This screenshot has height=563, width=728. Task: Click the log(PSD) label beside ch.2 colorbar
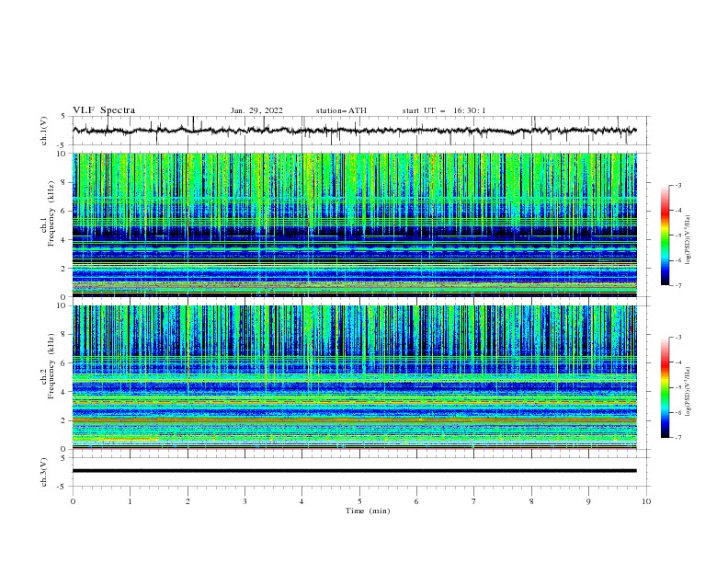[x=688, y=391]
